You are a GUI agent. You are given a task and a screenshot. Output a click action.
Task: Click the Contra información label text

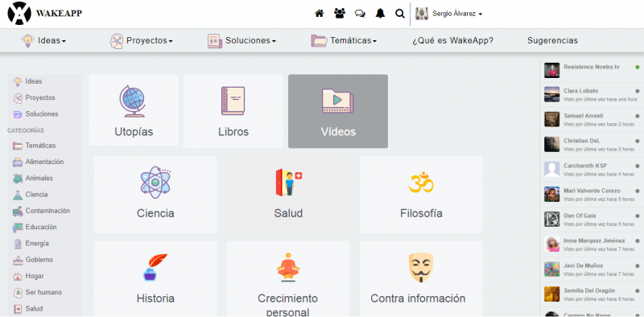coord(418,298)
